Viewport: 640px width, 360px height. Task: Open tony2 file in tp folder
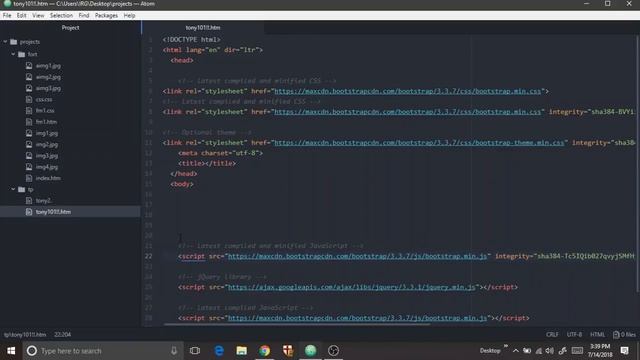[43, 201]
